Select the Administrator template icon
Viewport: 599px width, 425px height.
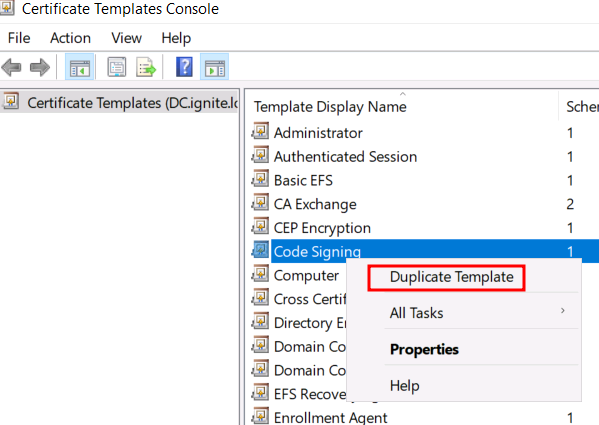click(261, 132)
